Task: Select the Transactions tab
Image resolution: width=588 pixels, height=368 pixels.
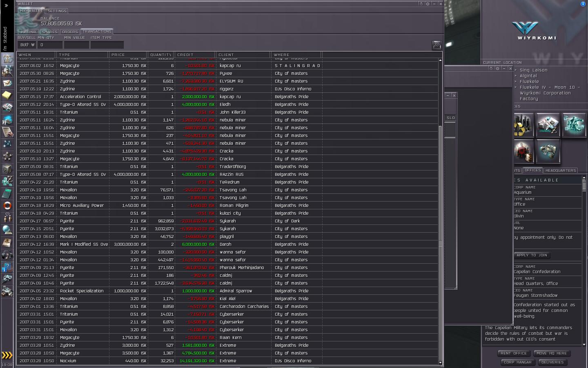Action: (97, 31)
